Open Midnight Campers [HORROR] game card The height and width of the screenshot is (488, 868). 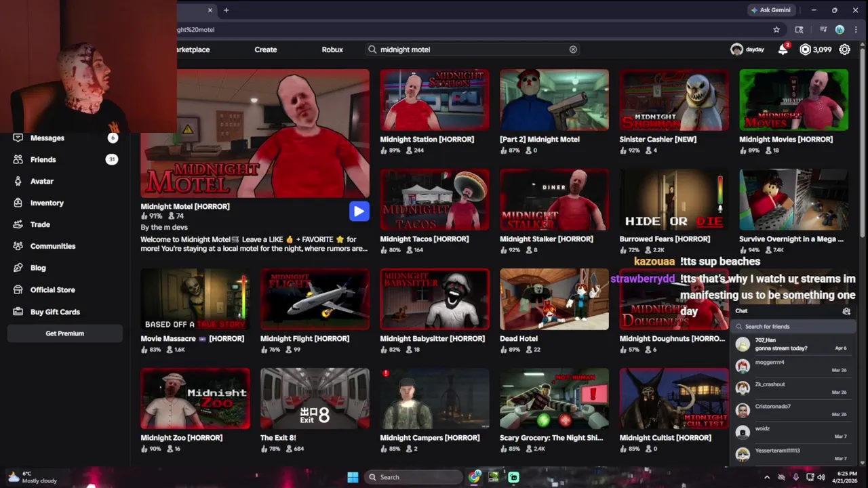pos(434,410)
